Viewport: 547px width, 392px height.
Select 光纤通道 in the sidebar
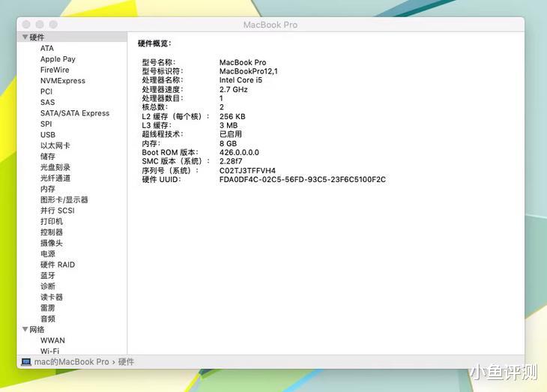[55, 178]
